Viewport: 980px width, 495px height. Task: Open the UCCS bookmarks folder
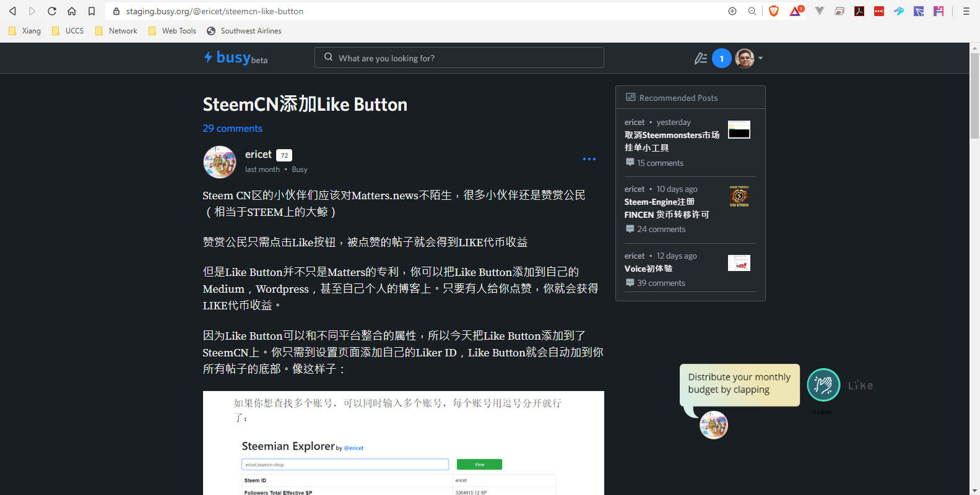[68, 31]
